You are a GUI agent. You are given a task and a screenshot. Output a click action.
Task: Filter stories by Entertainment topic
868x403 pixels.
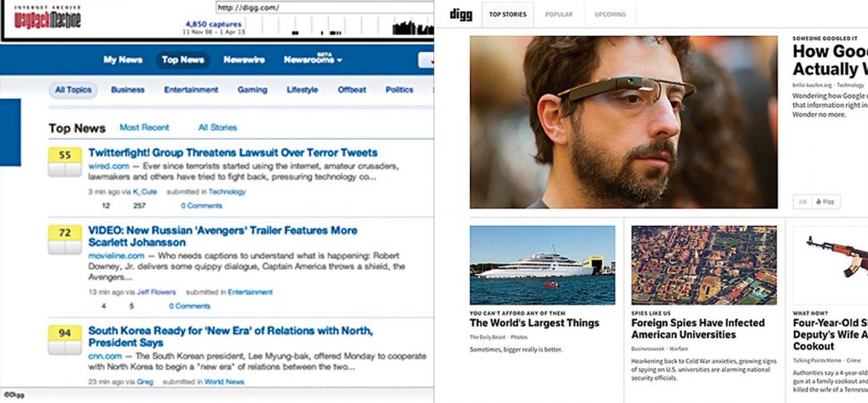[x=191, y=90]
